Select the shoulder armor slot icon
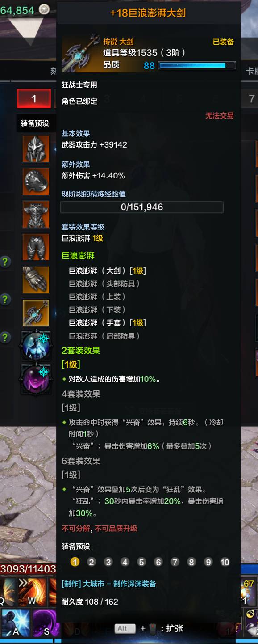 tap(36, 182)
